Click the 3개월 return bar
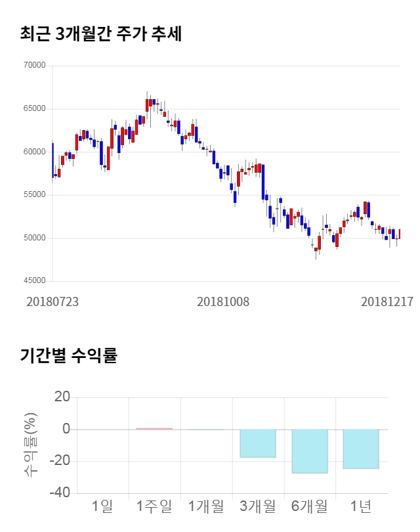Screen dimensions: 420x532 pyautogui.click(x=258, y=443)
